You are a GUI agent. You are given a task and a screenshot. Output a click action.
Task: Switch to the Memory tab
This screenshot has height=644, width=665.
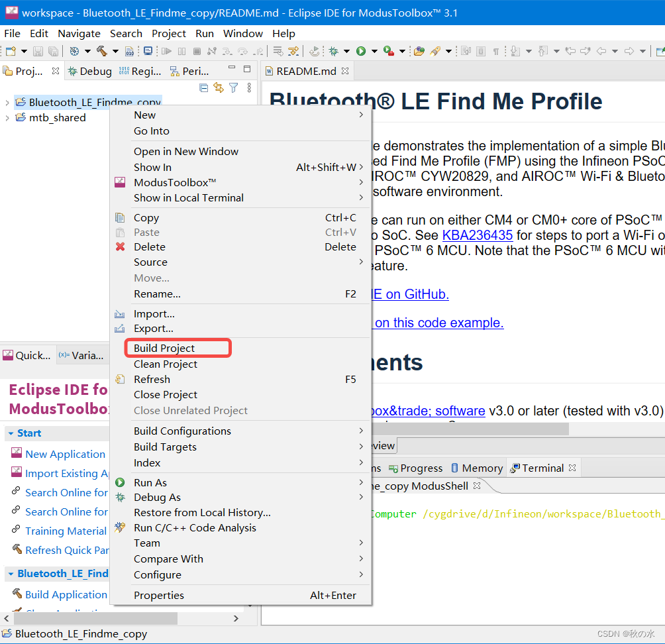click(477, 468)
